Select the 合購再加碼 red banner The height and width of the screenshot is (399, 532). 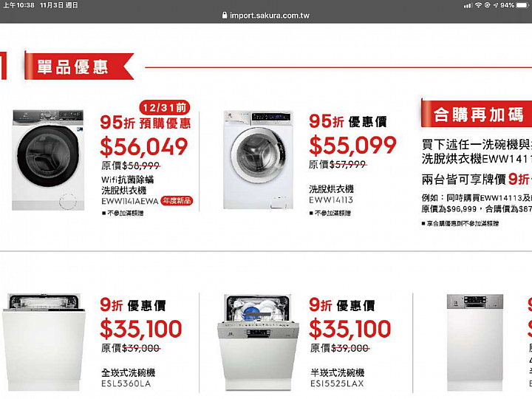pos(477,114)
